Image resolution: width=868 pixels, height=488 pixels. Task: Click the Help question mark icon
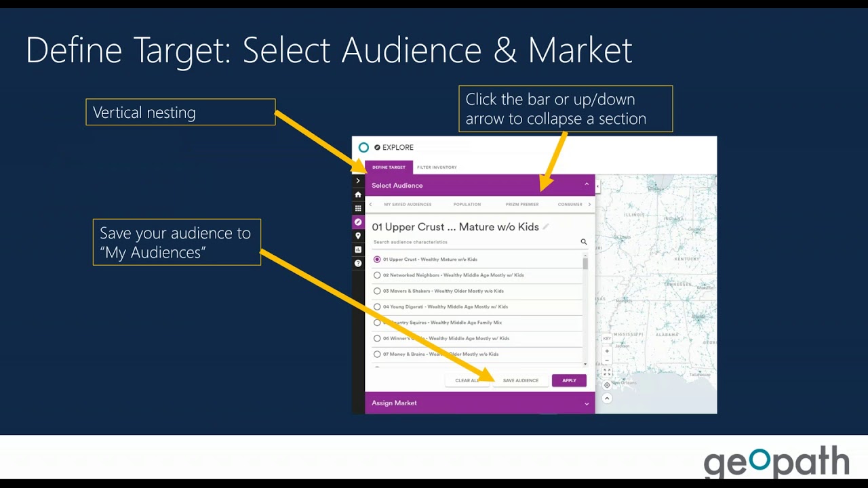[358, 263]
